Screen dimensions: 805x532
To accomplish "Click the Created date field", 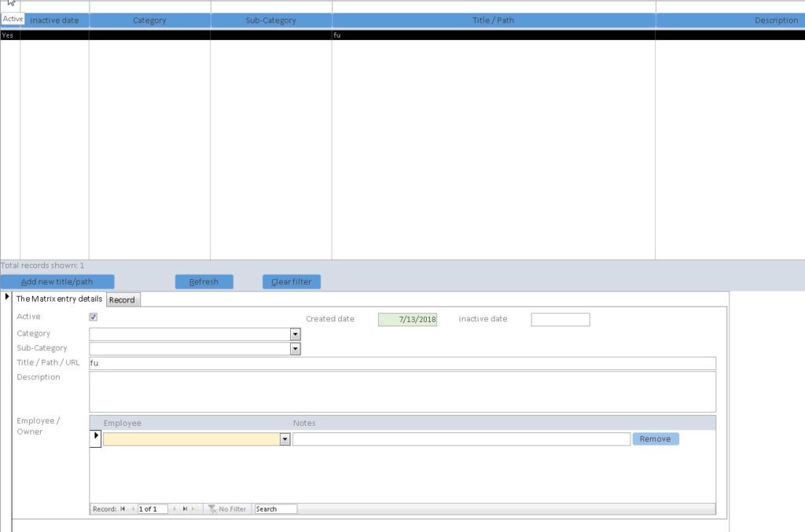I will click(x=408, y=319).
